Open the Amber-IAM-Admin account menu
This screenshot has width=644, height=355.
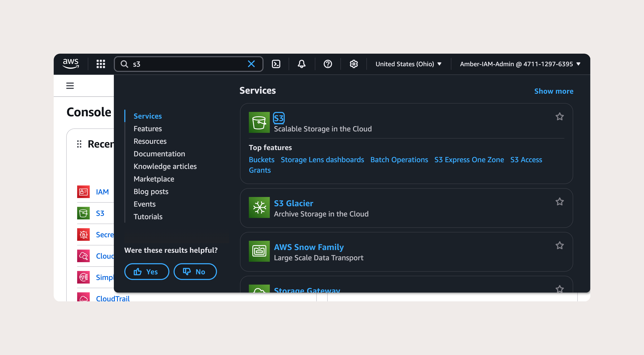click(x=520, y=64)
